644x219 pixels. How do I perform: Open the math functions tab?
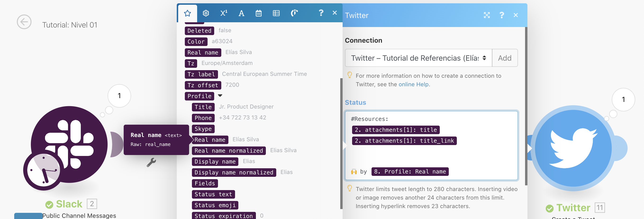click(224, 13)
